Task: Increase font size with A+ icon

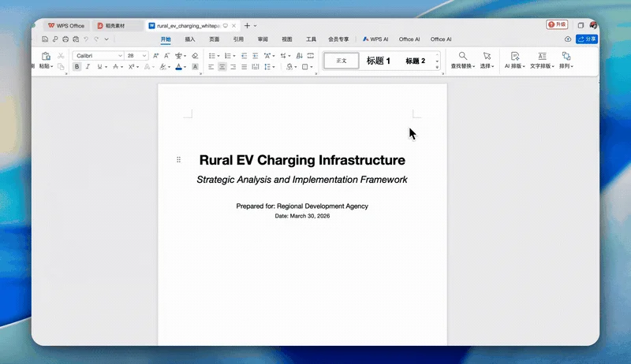Action: [x=155, y=55]
